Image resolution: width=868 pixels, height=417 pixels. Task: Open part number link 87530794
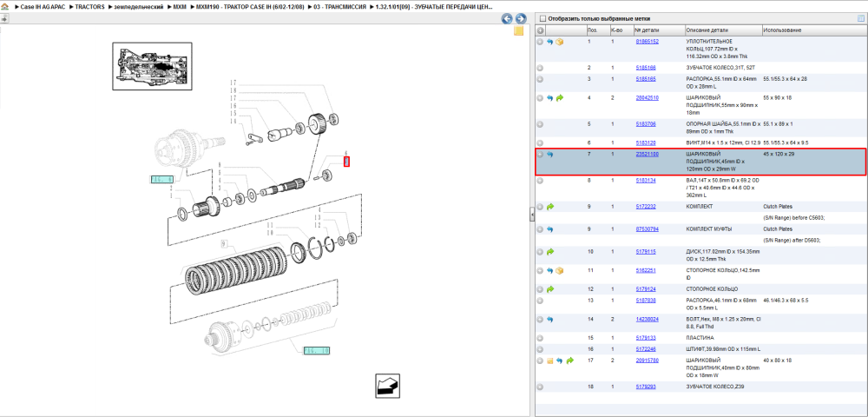coord(648,228)
